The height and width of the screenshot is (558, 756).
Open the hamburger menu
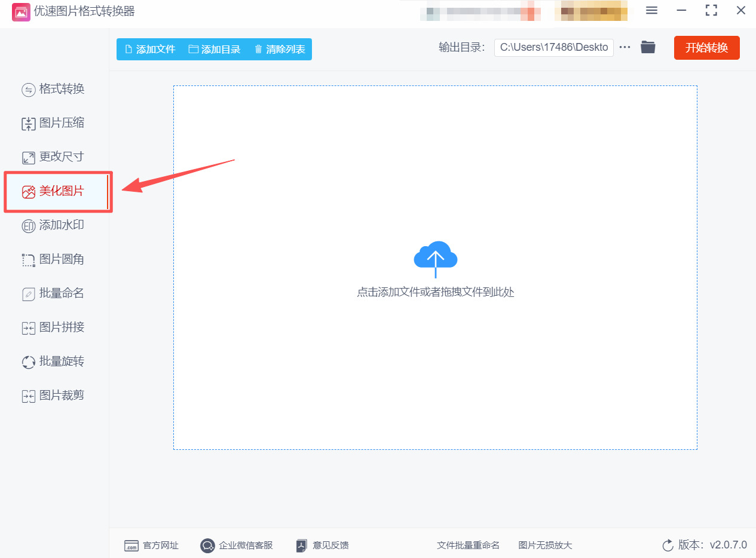coord(651,10)
